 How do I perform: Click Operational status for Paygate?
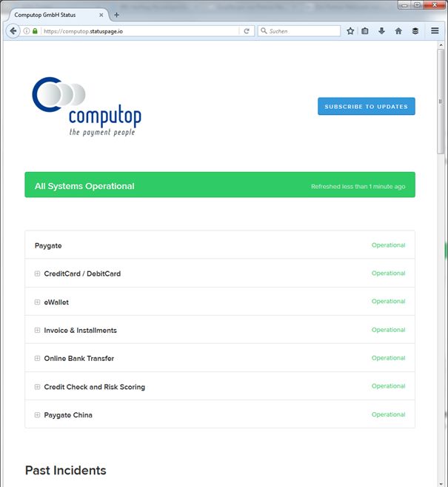coord(389,245)
